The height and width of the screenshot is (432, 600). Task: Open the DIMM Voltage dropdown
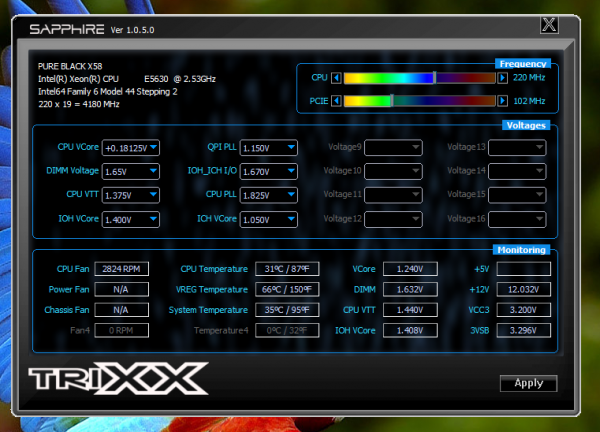(130, 171)
